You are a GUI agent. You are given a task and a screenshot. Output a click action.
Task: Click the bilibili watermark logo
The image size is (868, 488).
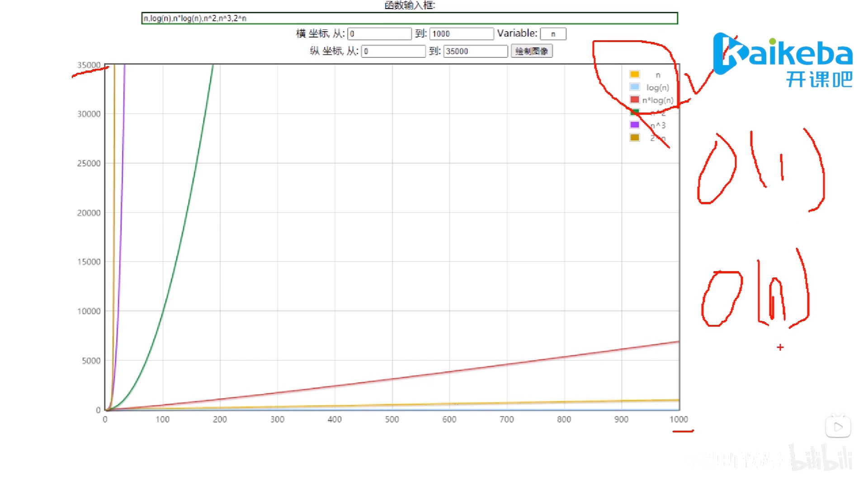(821, 458)
